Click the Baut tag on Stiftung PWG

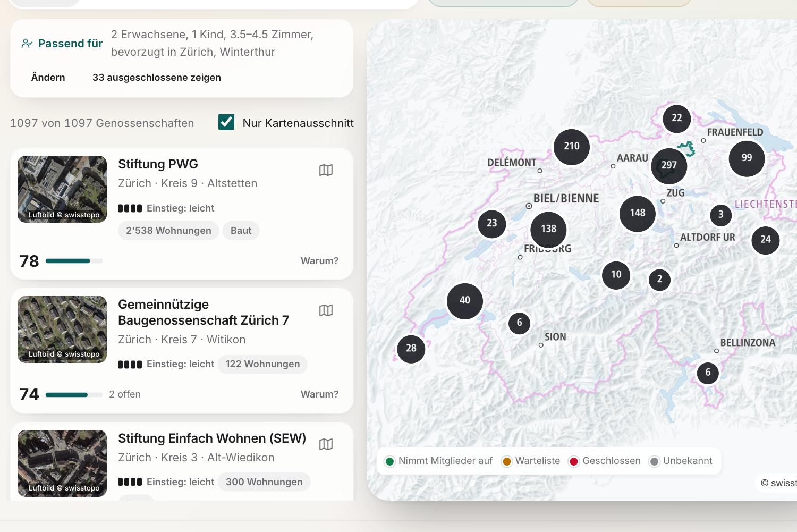pyautogui.click(x=241, y=231)
